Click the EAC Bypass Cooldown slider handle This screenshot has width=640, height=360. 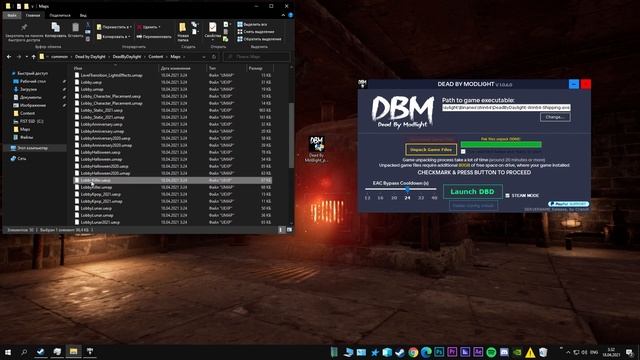coord(407,189)
